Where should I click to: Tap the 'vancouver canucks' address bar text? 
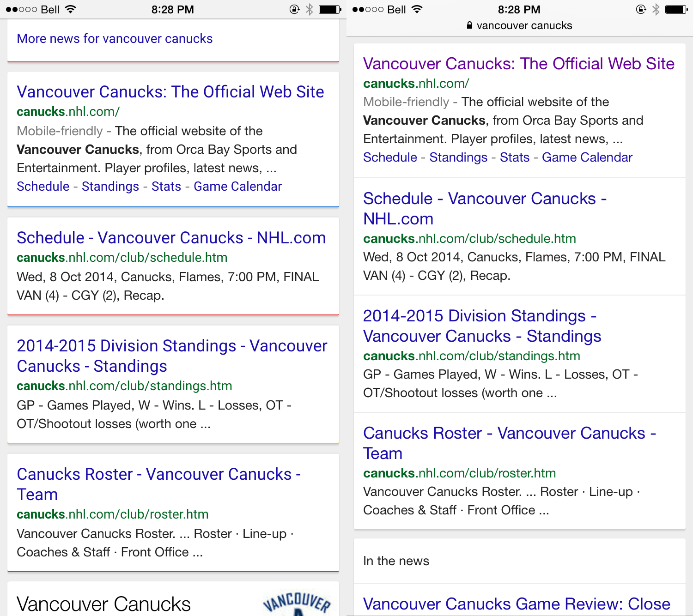524,25
